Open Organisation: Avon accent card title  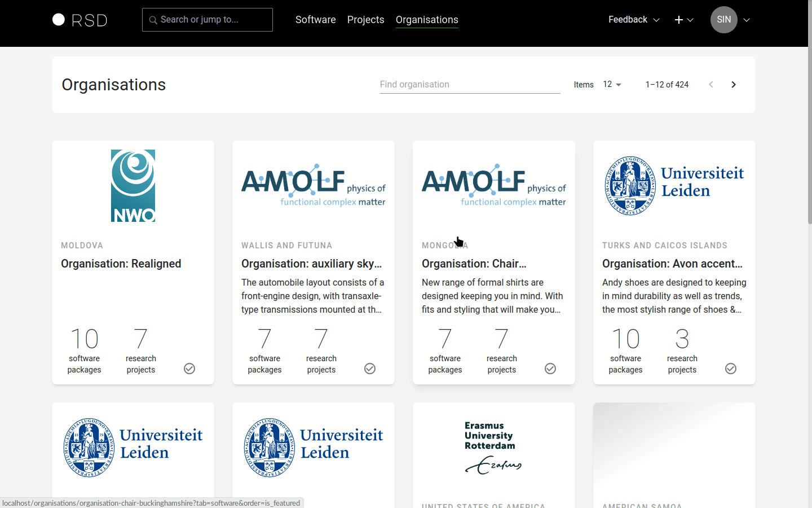point(672,264)
